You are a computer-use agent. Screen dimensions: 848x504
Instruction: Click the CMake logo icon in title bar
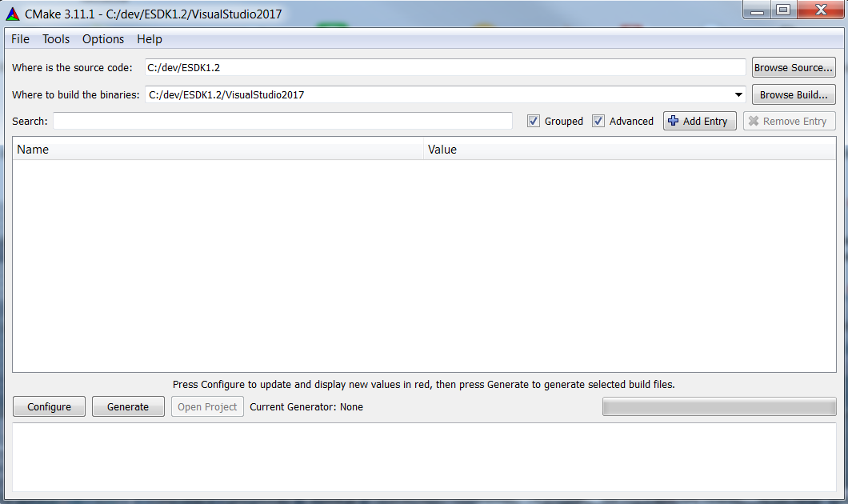click(x=13, y=14)
